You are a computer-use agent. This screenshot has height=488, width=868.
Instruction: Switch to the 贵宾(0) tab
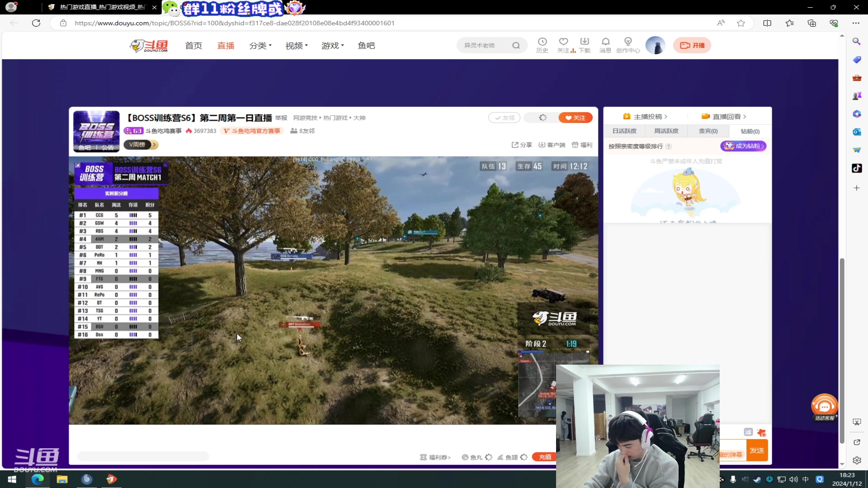[708, 131]
